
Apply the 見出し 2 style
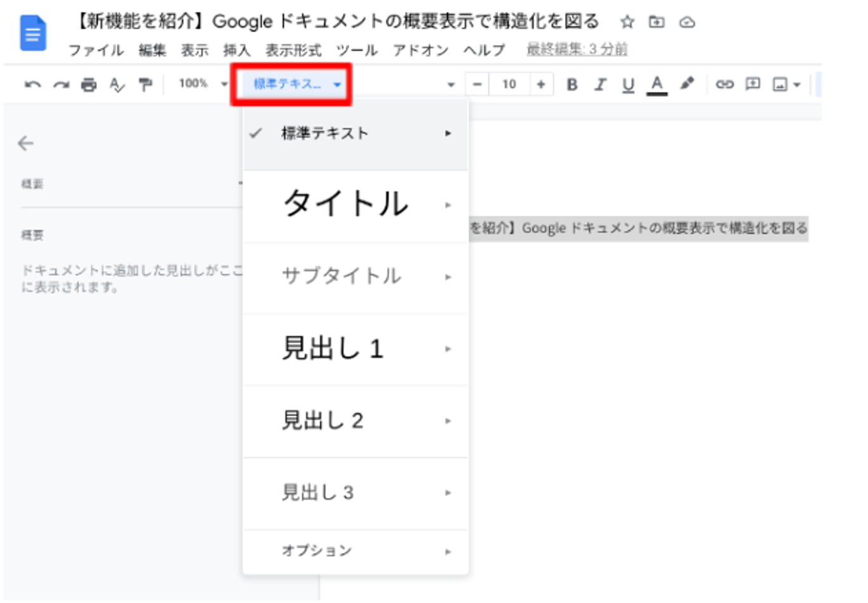pos(355,421)
